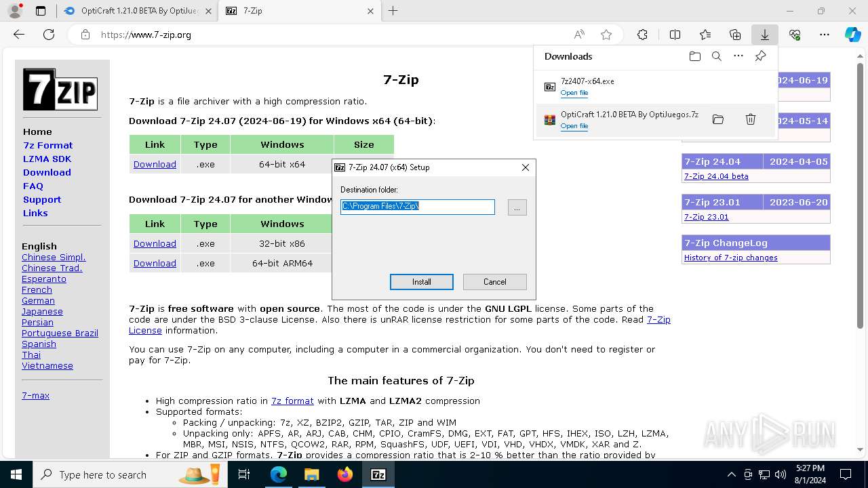Search downloads with magnifier icon
This screenshot has width=868, height=488.
click(716, 56)
